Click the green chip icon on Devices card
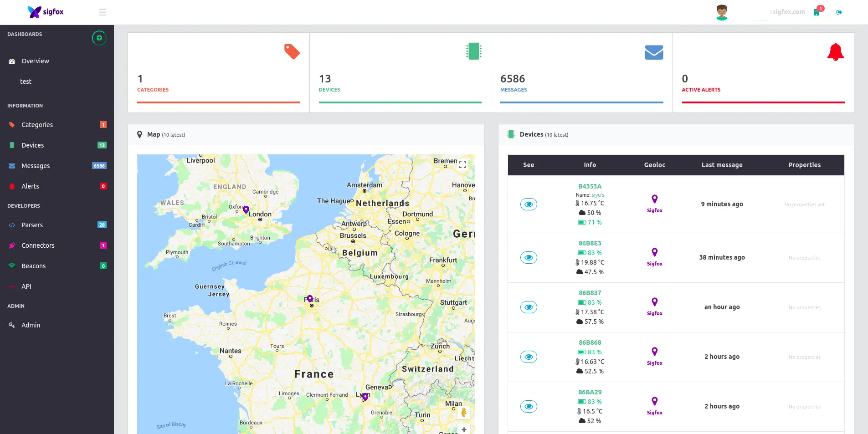Viewport: 868px width, 434px height. 473,51
